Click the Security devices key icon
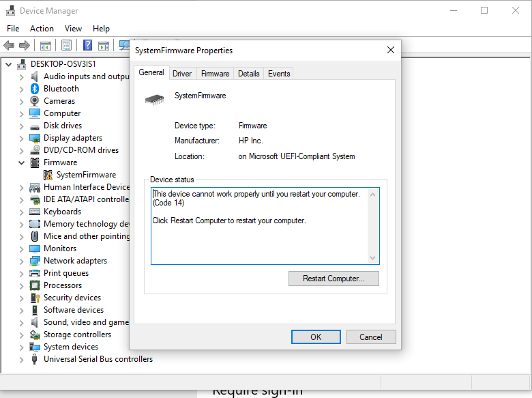 click(35, 298)
